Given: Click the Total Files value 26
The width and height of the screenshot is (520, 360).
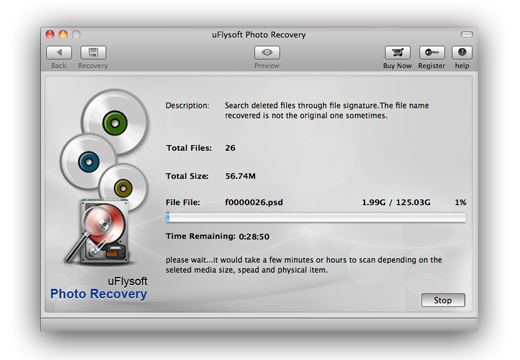Looking at the screenshot, I should pyautogui.click(x=230, y=148).
